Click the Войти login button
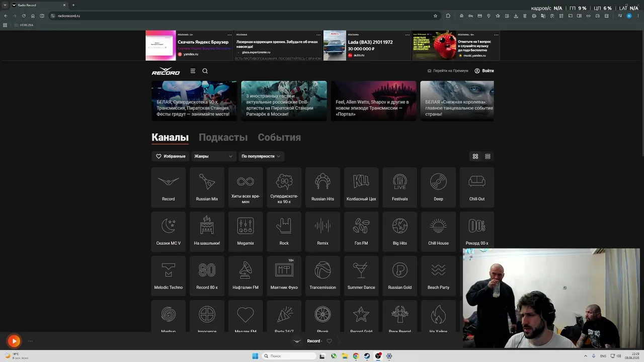Image resolution: width=644 pixels, height=362 pixels. (x=484, y=71)
